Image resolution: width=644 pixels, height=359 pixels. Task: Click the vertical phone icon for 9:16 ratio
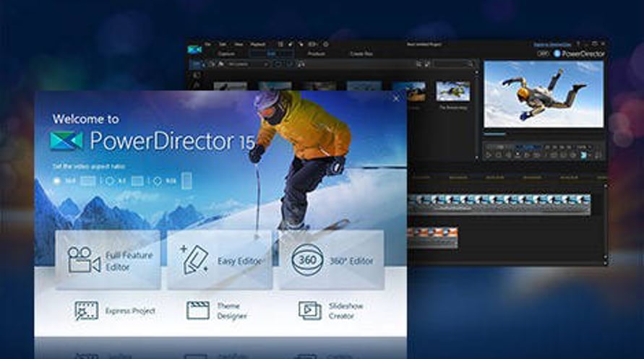point(186,181)
